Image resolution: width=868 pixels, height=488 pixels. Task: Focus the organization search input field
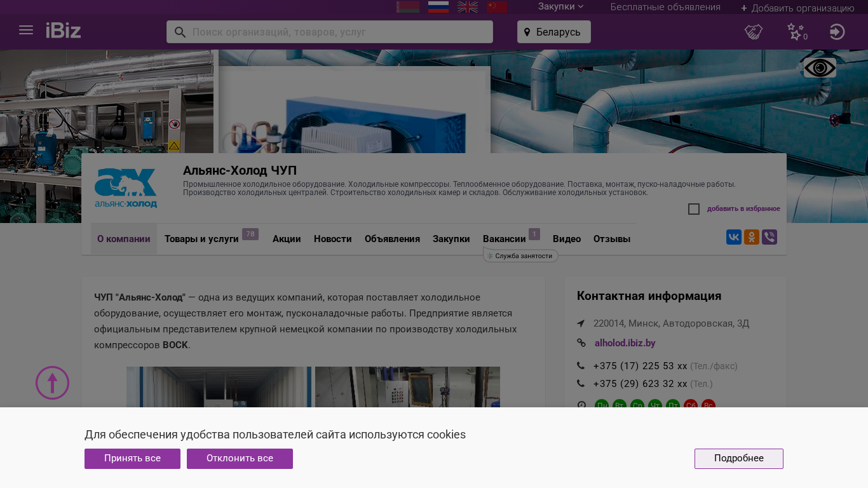tap(330, 32)
